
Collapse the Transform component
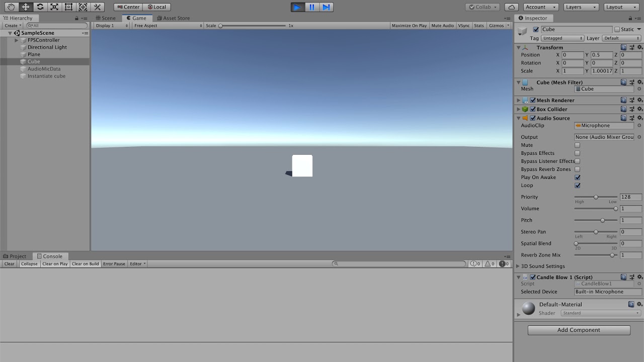(518, 47)
